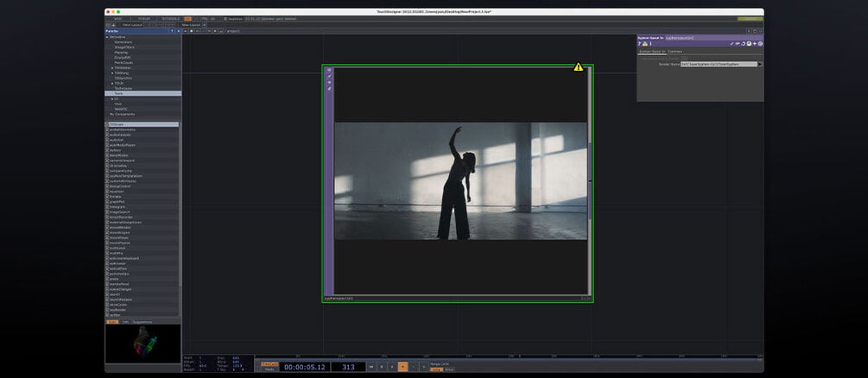
Task: Toggle Use Spout Active Sender parameter
Action: click(684, 58)
